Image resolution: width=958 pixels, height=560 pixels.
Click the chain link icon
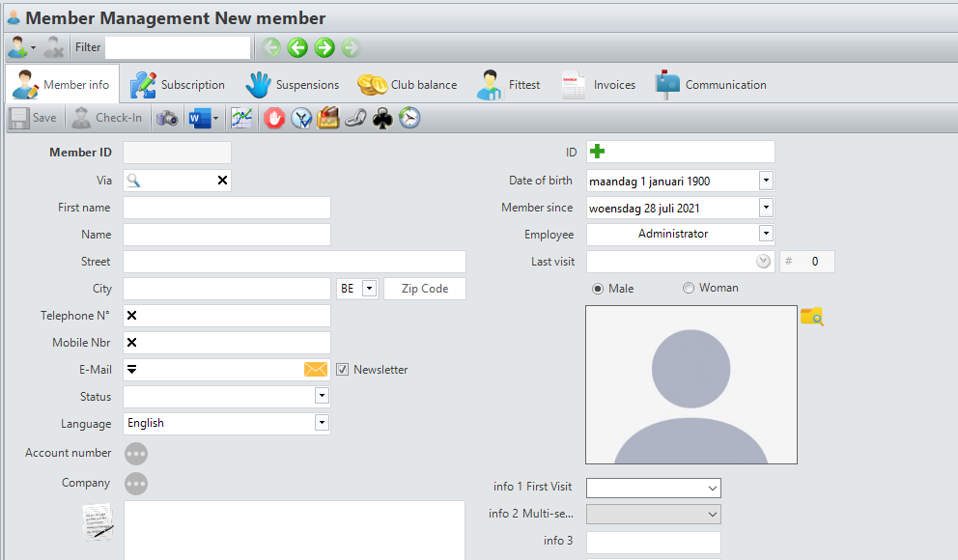[355, 118]
